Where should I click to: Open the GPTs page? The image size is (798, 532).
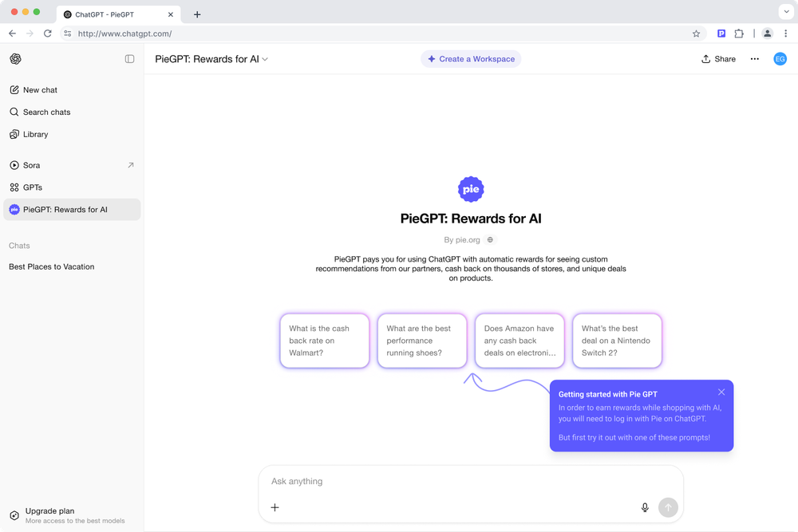click(33, 187)
